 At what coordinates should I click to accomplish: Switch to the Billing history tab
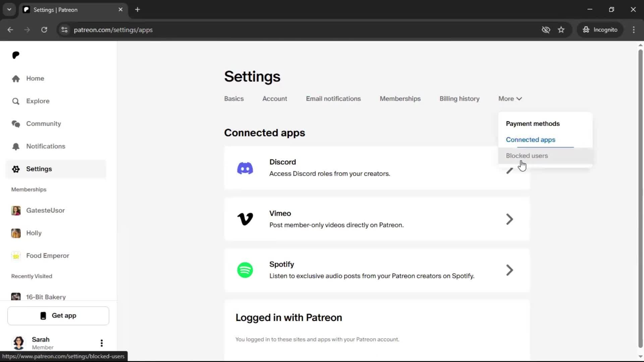click(460, 99)
